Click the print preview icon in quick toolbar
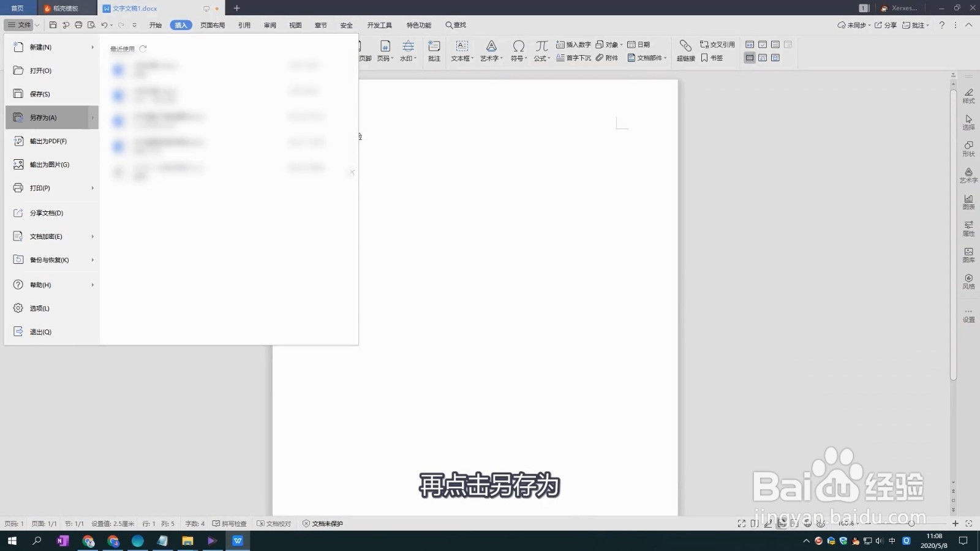 point(91,25)
